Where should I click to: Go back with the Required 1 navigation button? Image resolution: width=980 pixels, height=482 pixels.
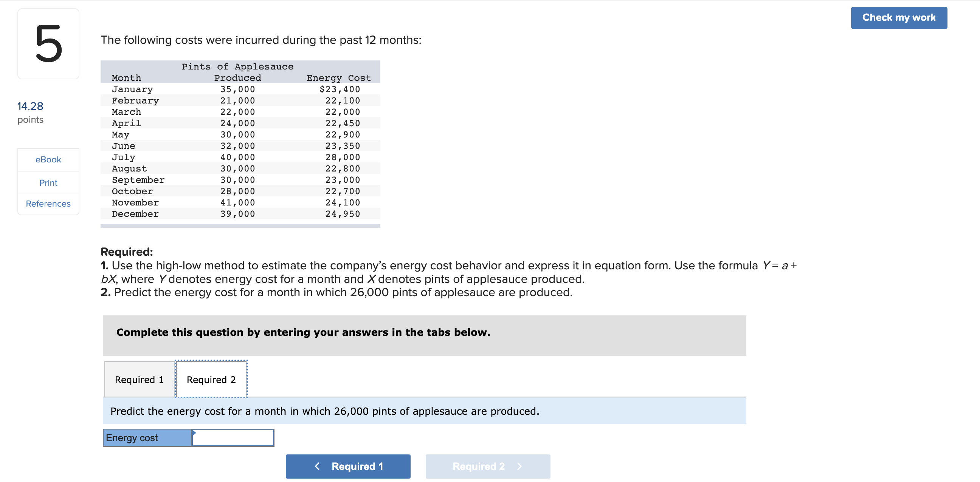coord(348,466)
